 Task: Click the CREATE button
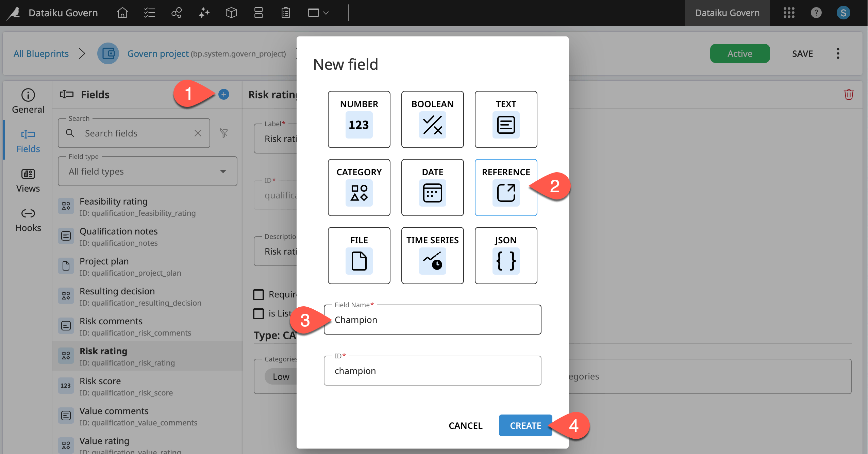tap(525, 425)
